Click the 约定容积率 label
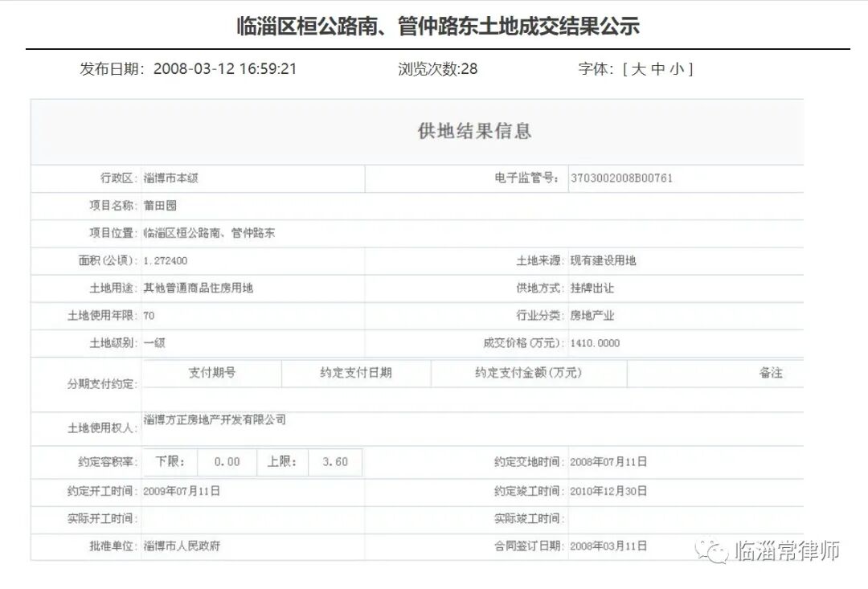868x589 pixels. (x=108, y=462)
